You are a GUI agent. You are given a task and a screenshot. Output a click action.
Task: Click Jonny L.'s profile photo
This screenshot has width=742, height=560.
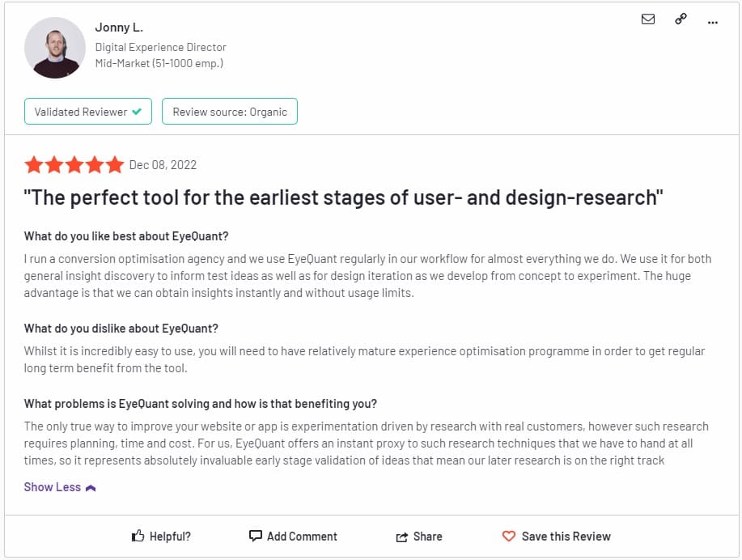click(55, 48)
